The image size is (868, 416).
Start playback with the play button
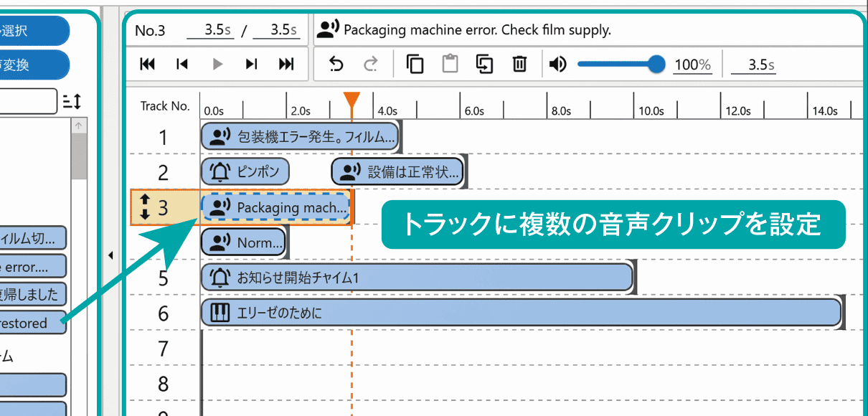click(218, 65)
